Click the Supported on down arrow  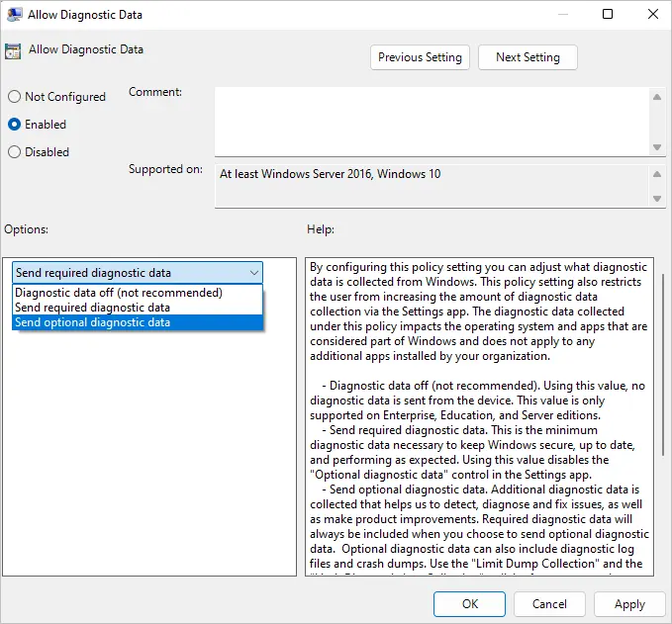(656, 199)
